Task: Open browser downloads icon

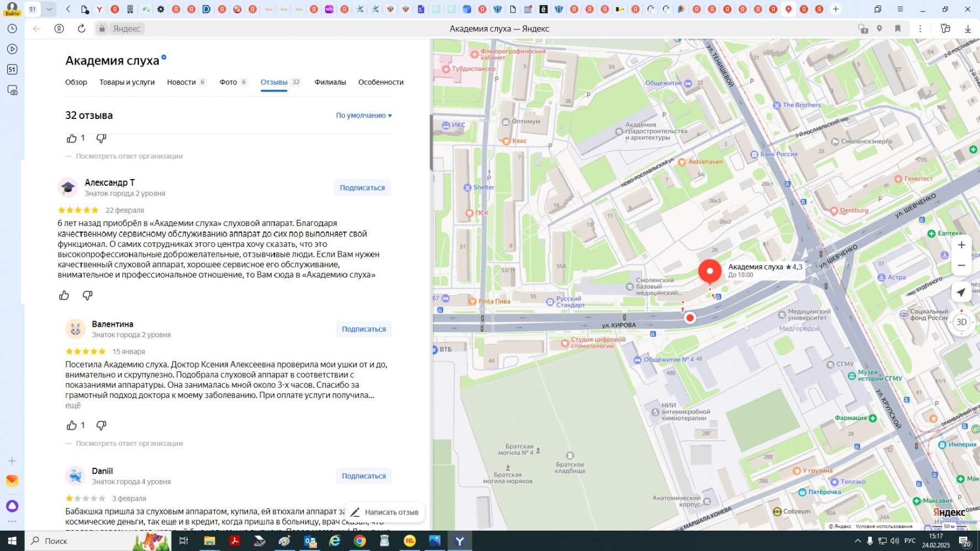Action: (967, 29)
